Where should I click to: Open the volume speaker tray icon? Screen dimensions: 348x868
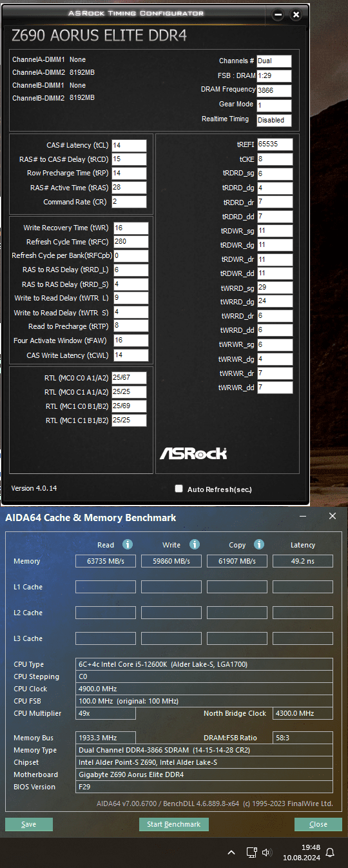click(x=267, y=853)
